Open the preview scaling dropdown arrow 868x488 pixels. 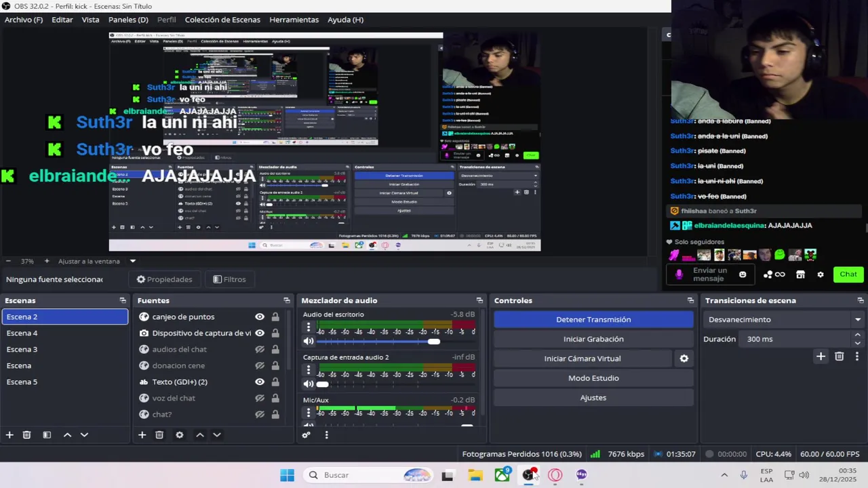click(x=133, y=261)
